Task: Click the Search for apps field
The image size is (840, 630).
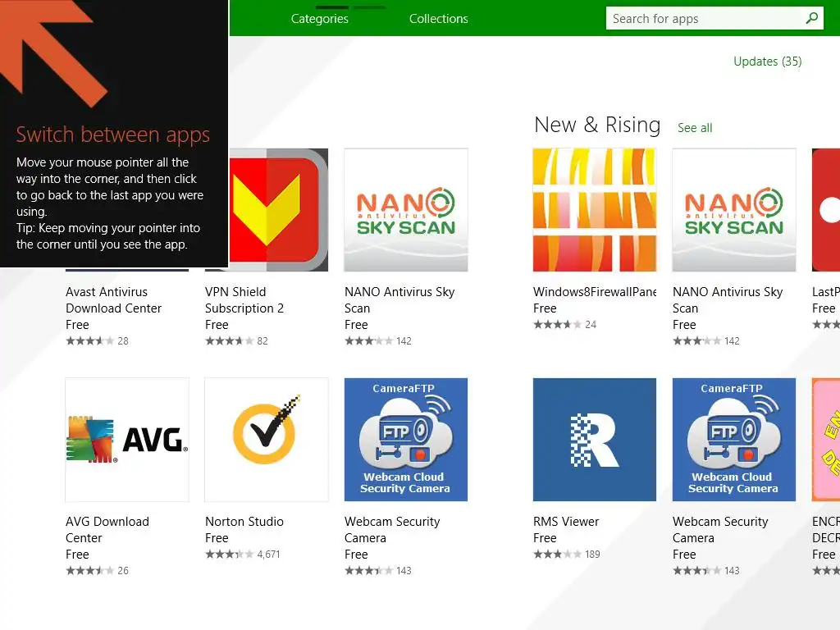Action: pos(714,19)
